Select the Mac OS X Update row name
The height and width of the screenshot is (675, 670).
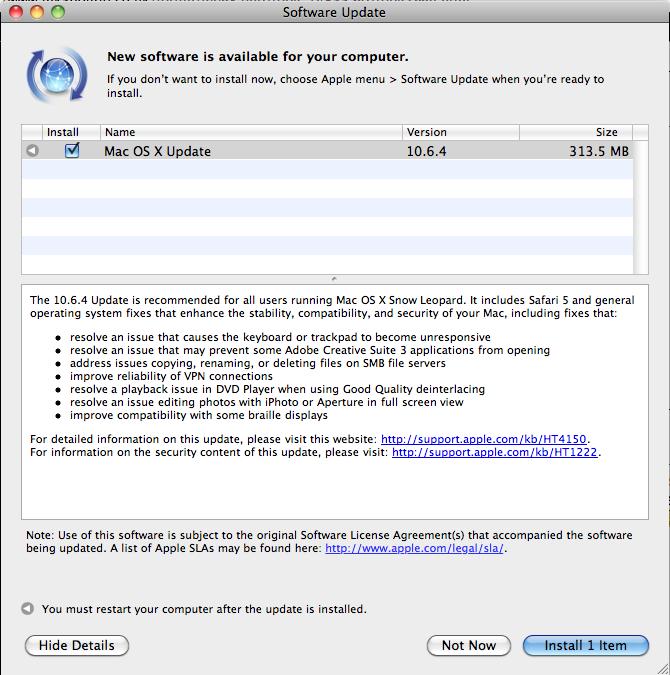point(158,152)
